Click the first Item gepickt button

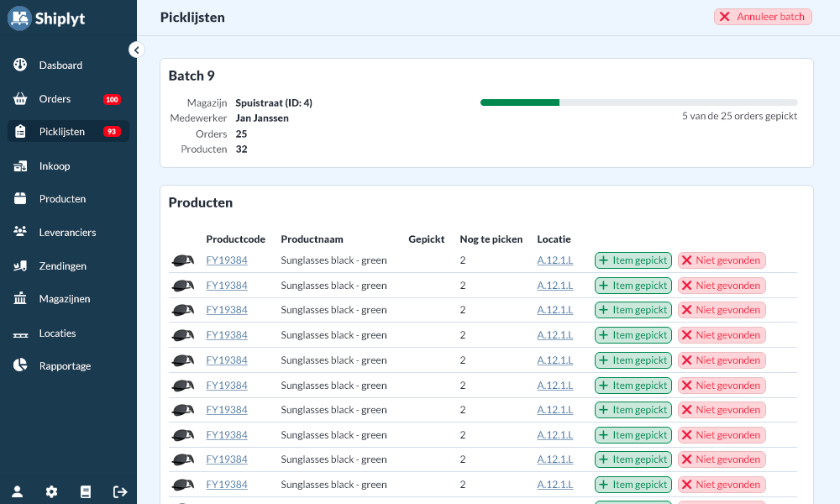[633, 260]
